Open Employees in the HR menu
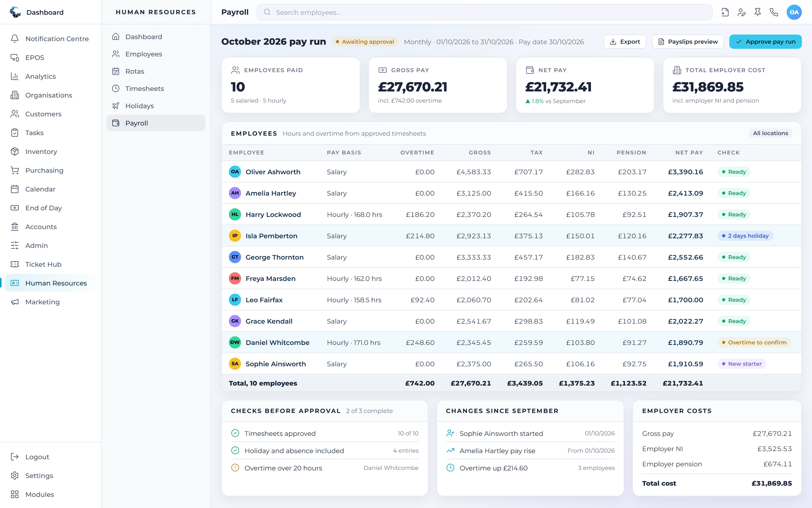812x508 pixels. point(156,54)
